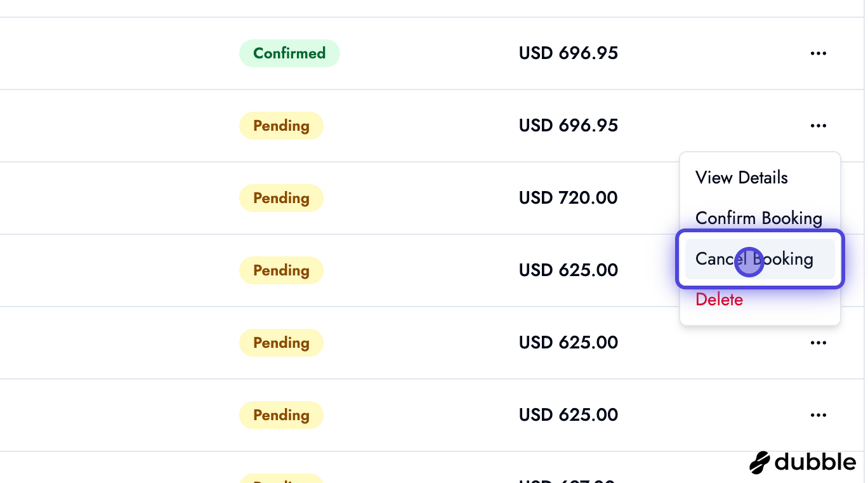Select View Details in the context menu
The image size is (868, 483).
(741, 178)
